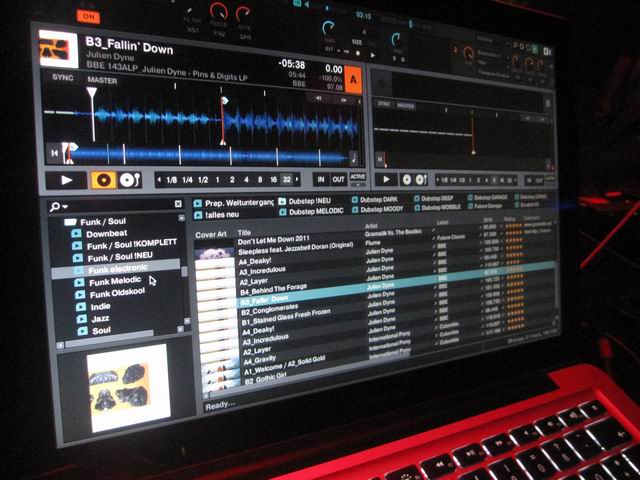Start playback on deck A
Image resolution: width=640 pixels, height=480 pixels.
point(67,180)
